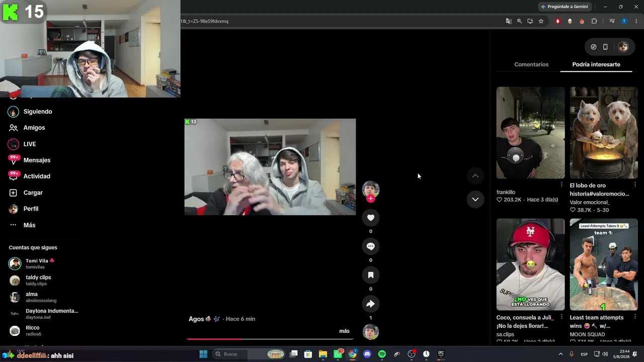The image size is (644, 362).
Task: Bookmark this page with the star icon
Action: point(541,21)
